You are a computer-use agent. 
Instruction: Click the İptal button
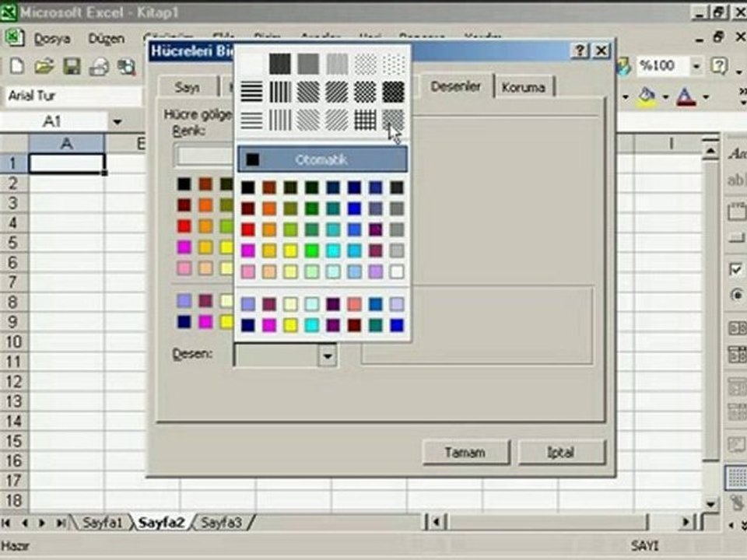561,452
